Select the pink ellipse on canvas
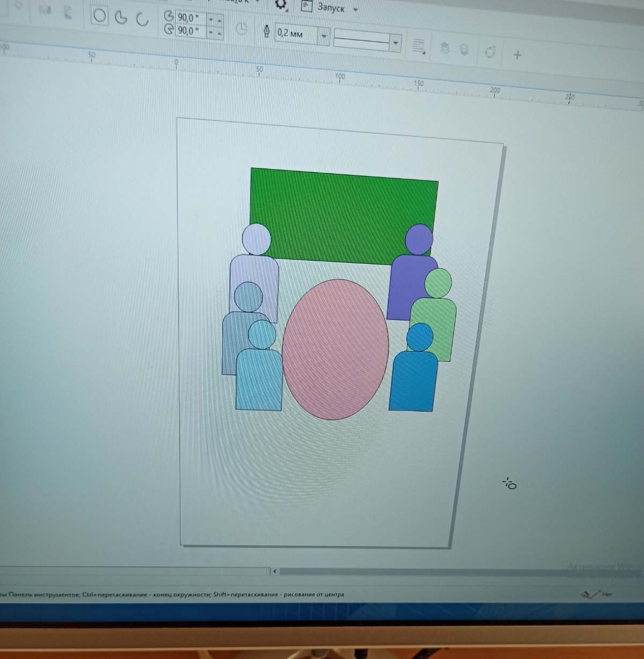 pyautogui.click(x=335, y=349)
